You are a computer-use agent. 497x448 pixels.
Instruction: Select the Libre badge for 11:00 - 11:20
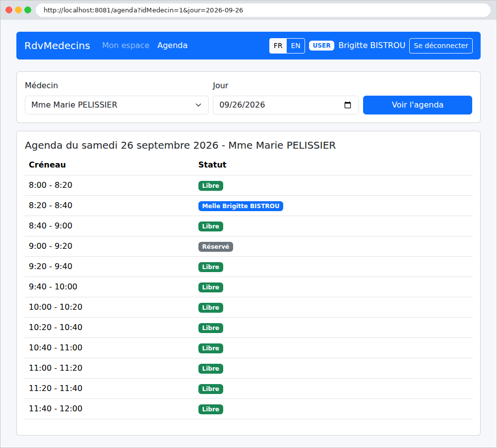tap(211, 368)
